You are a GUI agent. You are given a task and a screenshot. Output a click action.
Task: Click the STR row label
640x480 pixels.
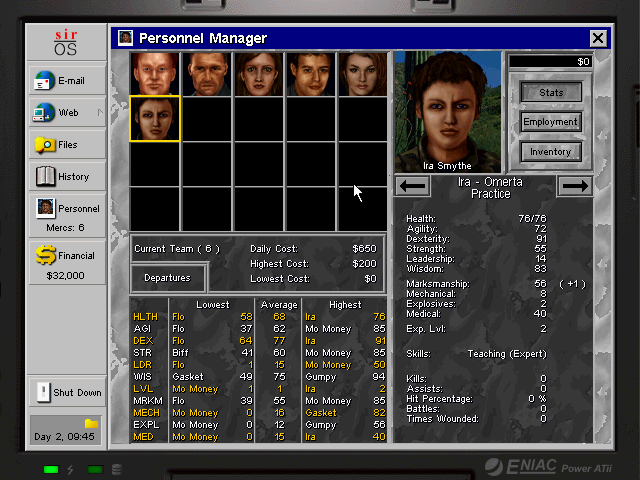[142, 353]
